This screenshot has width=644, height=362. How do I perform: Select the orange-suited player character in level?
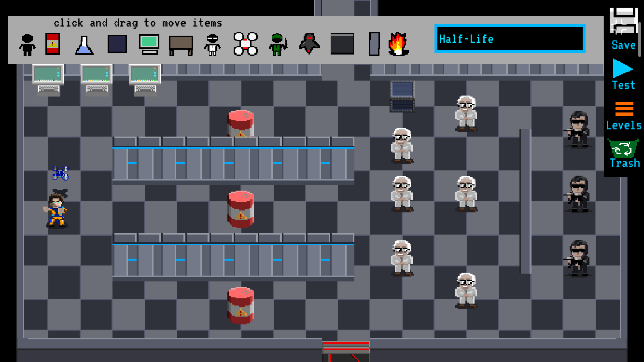[x=56, y=210]
